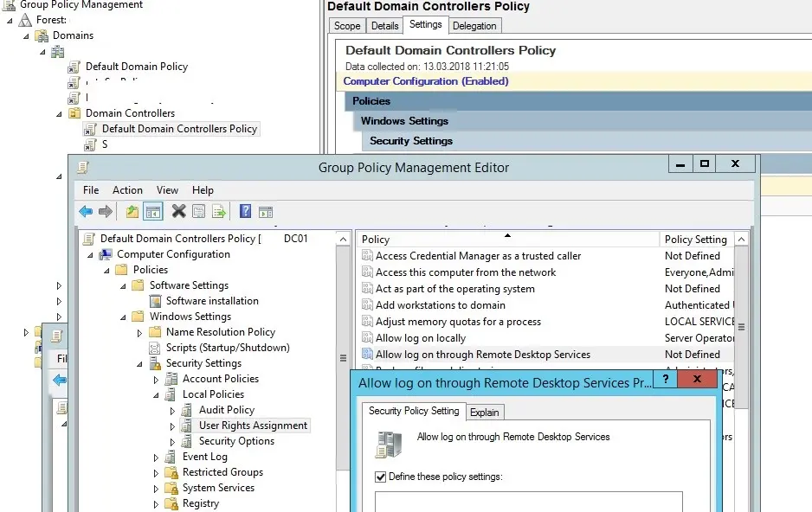The image size is (812, 512).
Task: Collapse the Computer Configuration node
Action: click(x=90, y=255)
